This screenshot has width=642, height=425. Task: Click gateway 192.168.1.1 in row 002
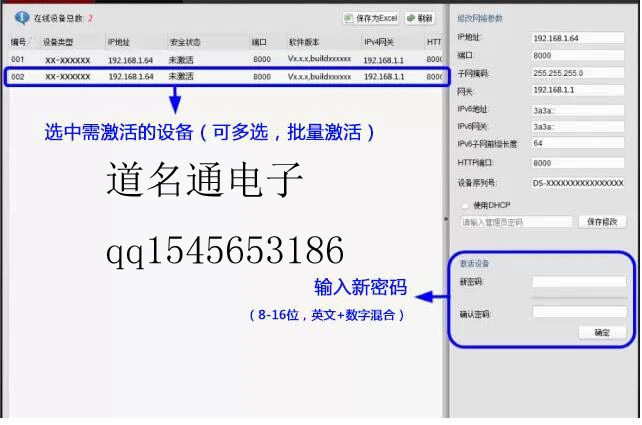click(x=384, y=77)
